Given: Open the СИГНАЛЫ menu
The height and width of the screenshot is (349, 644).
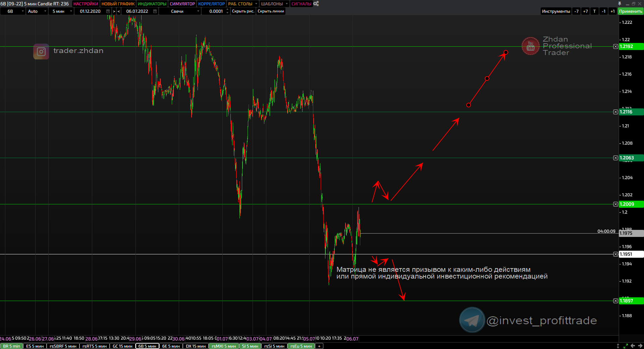Looking at the screenshot, I should tap(301, 4).
